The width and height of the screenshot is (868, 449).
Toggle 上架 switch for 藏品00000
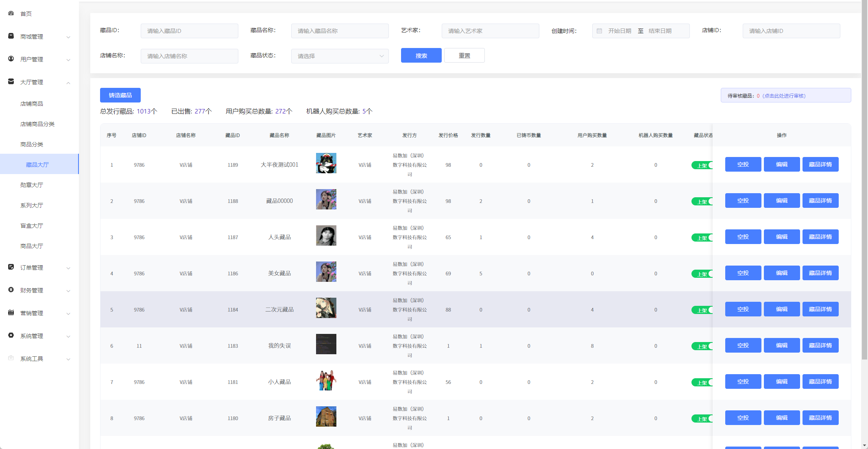point(702,201)
